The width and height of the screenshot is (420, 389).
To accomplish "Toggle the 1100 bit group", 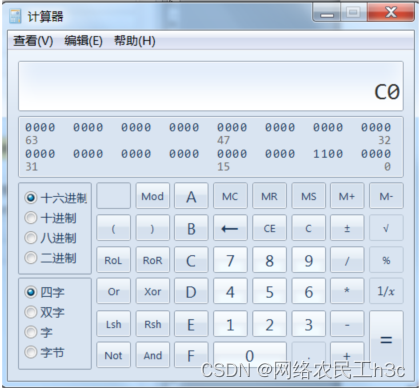I will point(328,154).
